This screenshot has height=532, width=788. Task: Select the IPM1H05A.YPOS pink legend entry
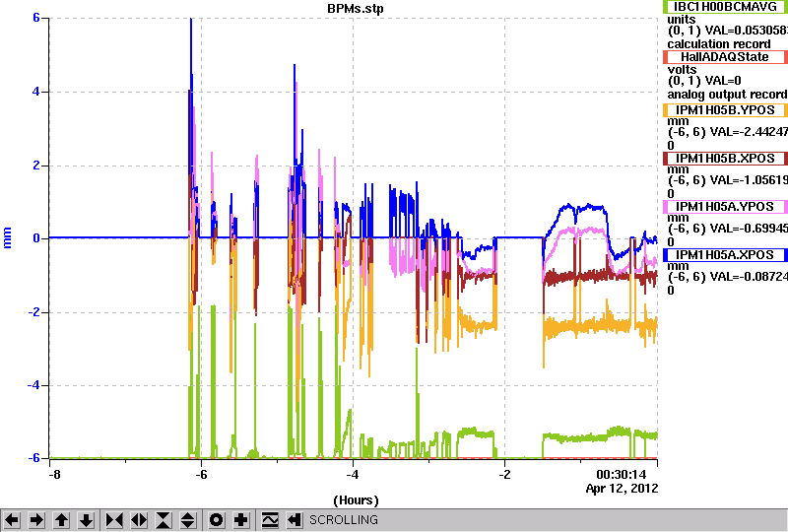click(x=726, y=207)
